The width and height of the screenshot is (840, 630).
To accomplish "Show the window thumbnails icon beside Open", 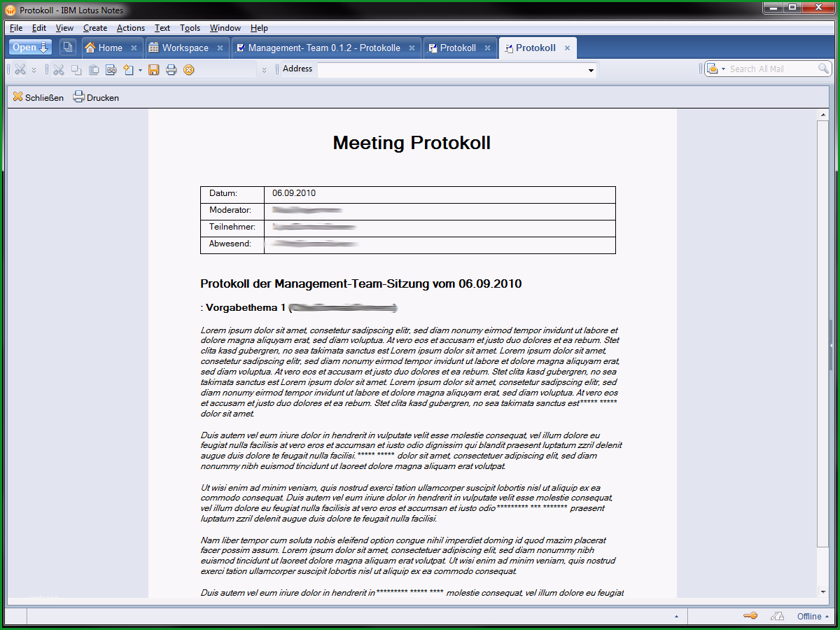I will (x=67, y=48).
